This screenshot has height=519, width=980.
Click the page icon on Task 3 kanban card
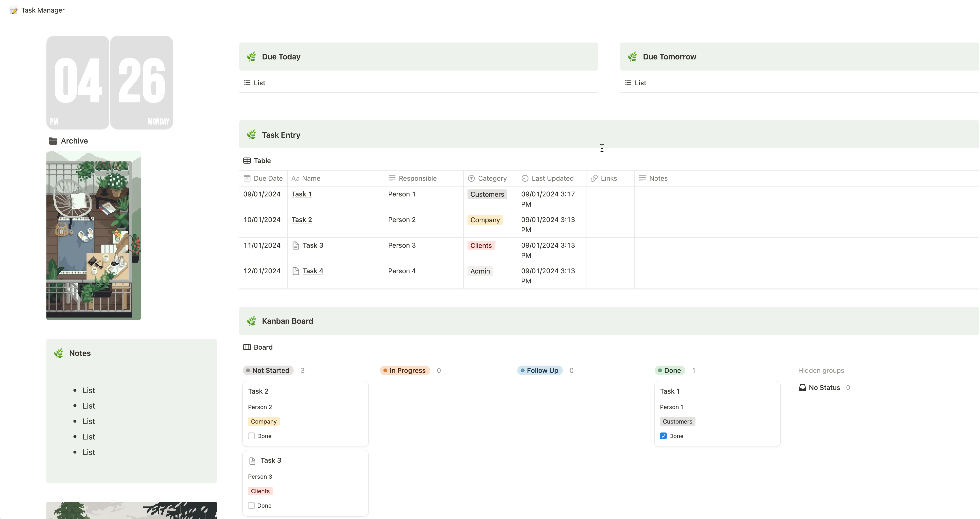pos(252,461)
